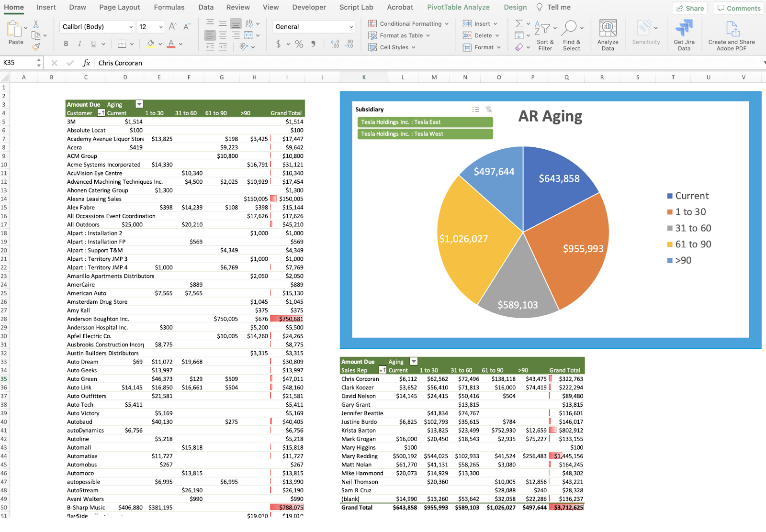Image resolution: width=766 pixels, height=532 pixels.
Task: Align cell contents to top
Action: (x=210, y=23)
